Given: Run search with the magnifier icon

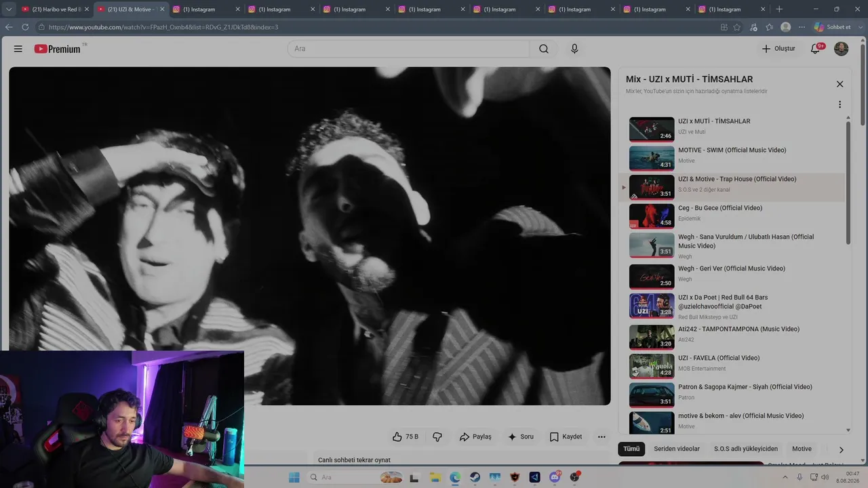Looking at the screenshot, I should pos(544,49).
